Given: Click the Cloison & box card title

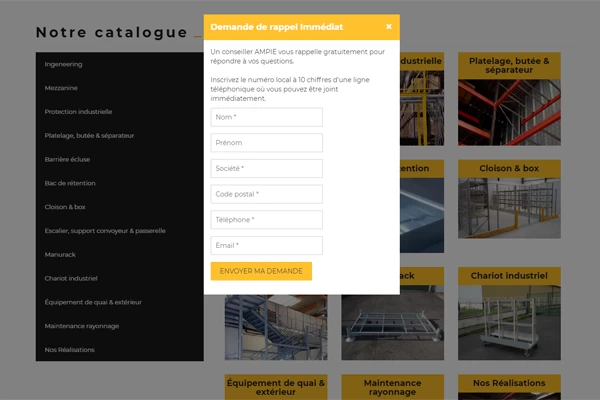Looking at the screenshot, I should pos(509,168).
